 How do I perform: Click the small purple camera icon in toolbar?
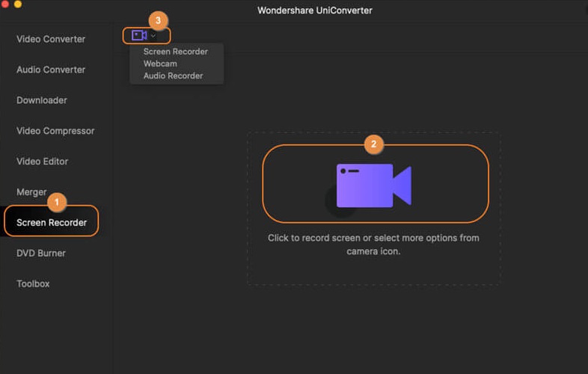tap(138, 35)
